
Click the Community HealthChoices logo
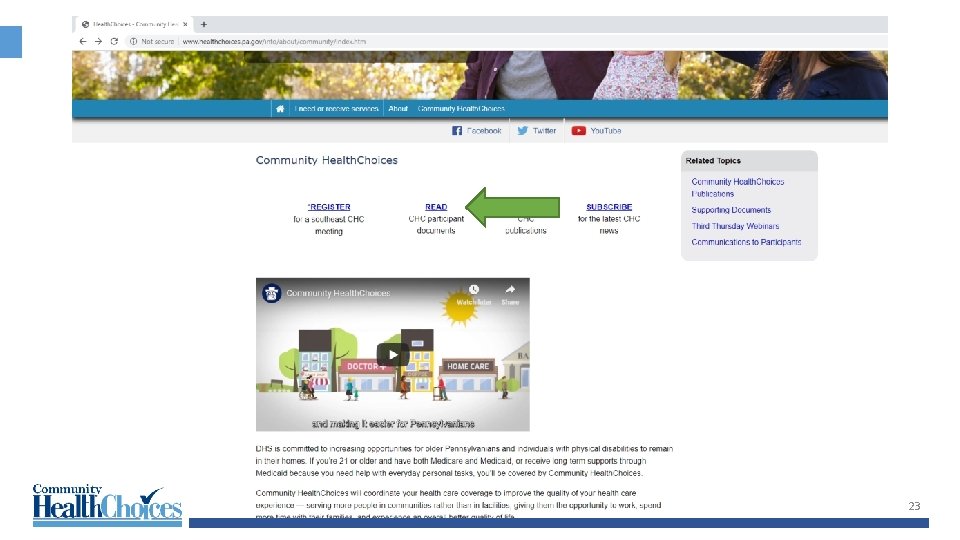pos(107,504)
